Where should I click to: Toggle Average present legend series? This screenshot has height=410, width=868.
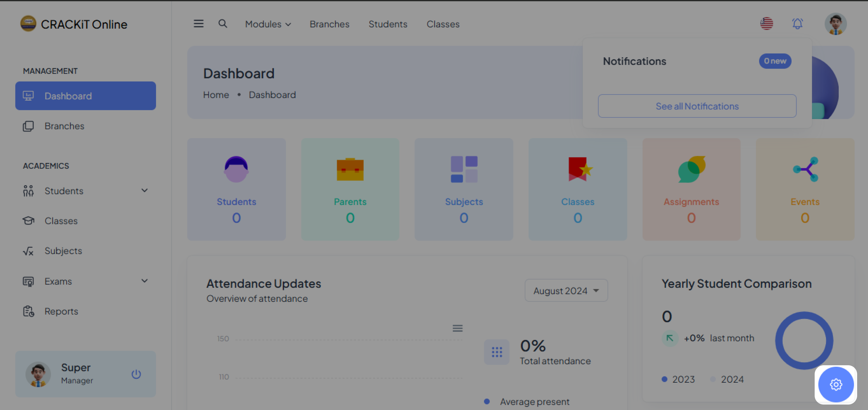[534, 402]
